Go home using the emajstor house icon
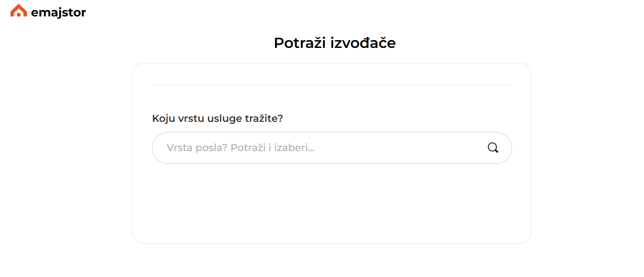The height and width of the screenshot is (277, 644). tap(19, 10)
